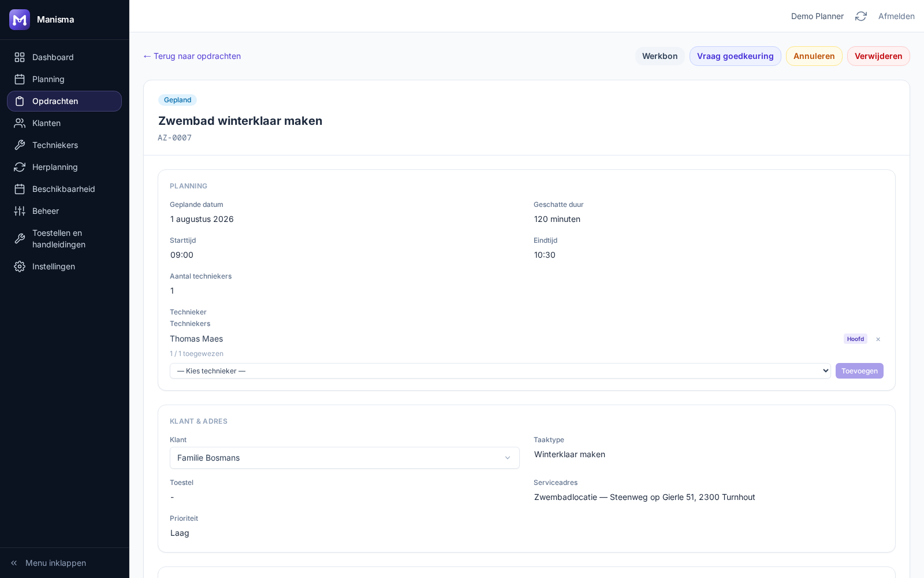924x578 pixels.
Task: Click the duration value 120 minuten
Action: pyautogui.click(x=557, y=219)
